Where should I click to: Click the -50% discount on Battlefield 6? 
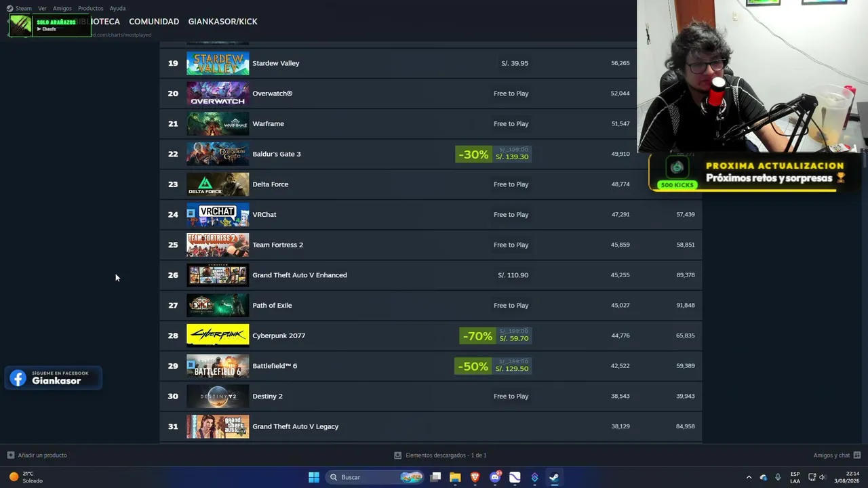pos(473,367)
